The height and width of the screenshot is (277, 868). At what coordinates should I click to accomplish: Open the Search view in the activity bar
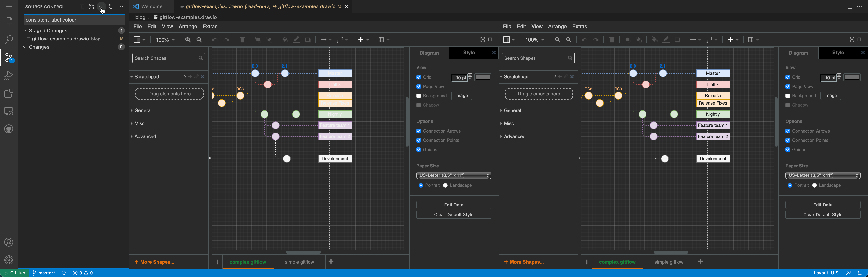coord(8,39)
